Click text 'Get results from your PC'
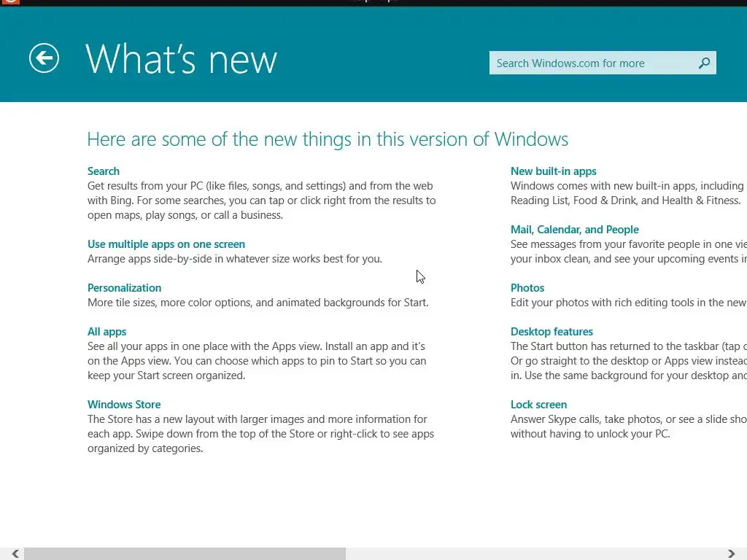 coord(145,186)
